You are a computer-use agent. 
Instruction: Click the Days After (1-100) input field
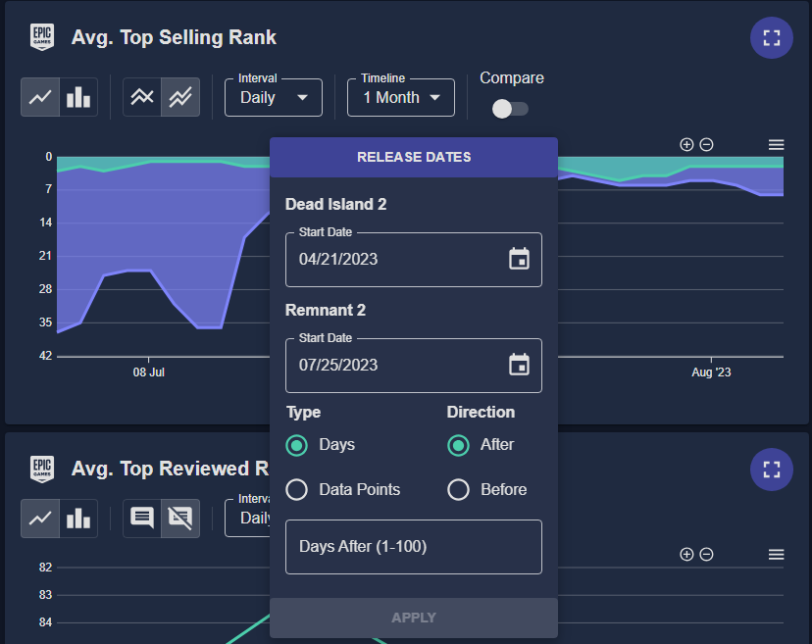pos(414,547)
